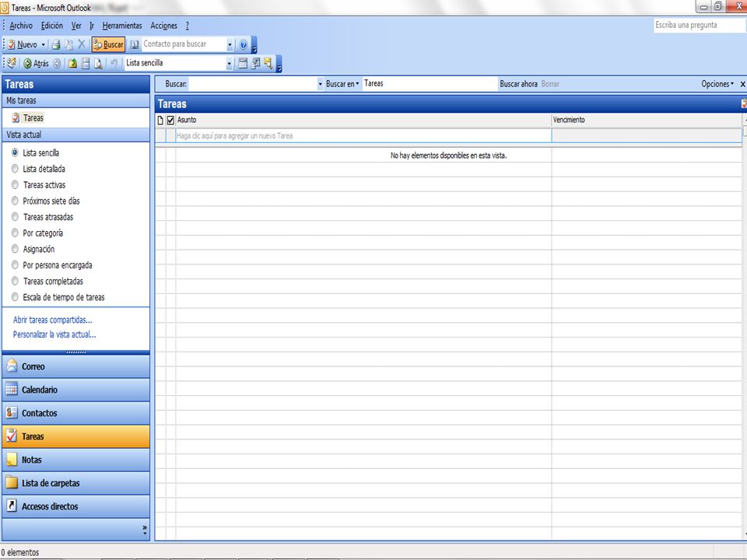This screenshot has width=747, height=560.
Task: Open the Herramientas menu
Action: point(122,26)
